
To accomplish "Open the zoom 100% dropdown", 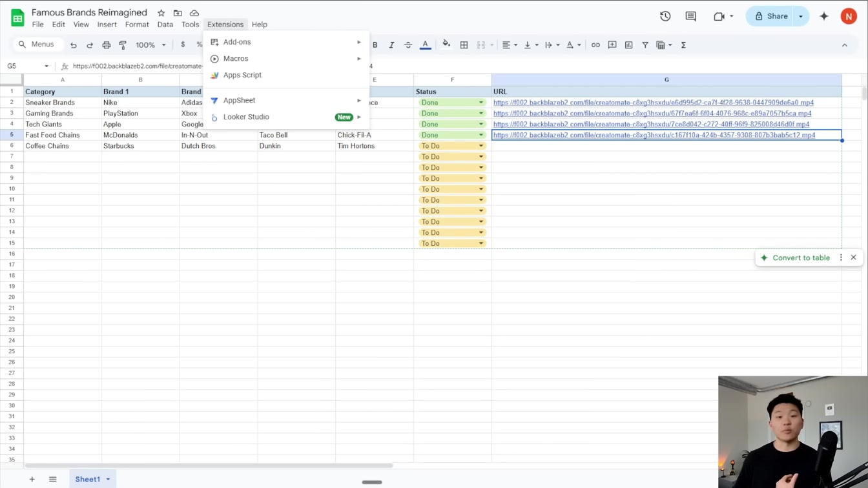I will [x=150, y=45].
